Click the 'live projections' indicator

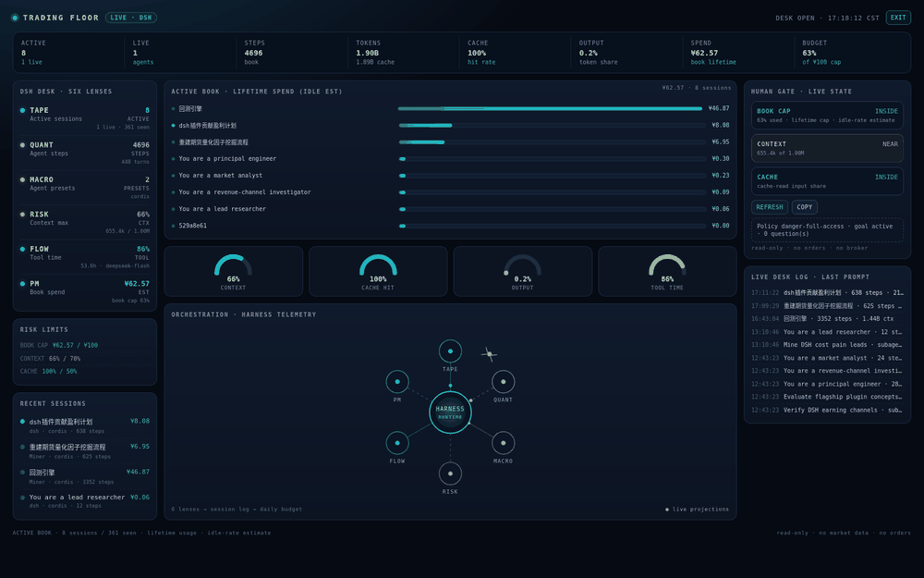[697, 509]
